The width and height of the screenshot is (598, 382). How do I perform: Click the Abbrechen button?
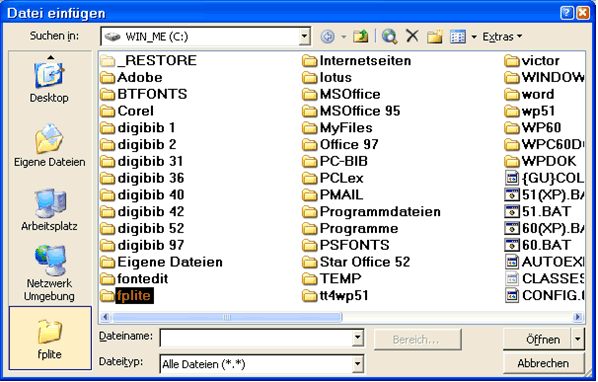(x=543, y=363)
